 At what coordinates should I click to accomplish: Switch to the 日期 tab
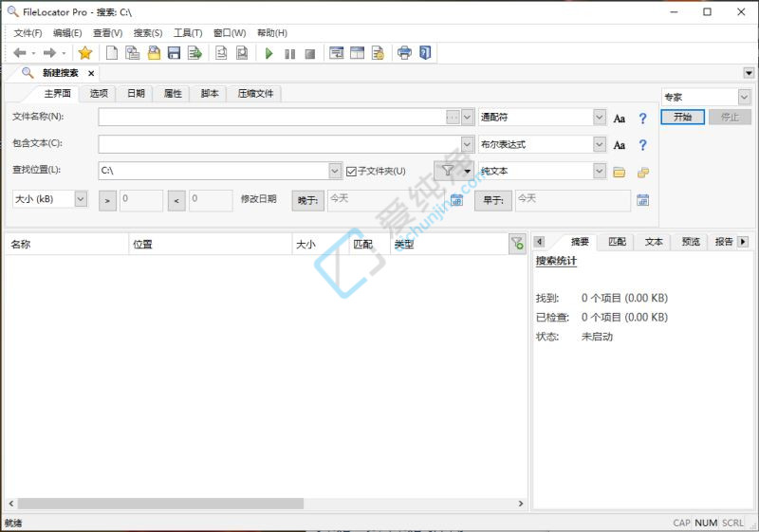(x=136, y=93)
